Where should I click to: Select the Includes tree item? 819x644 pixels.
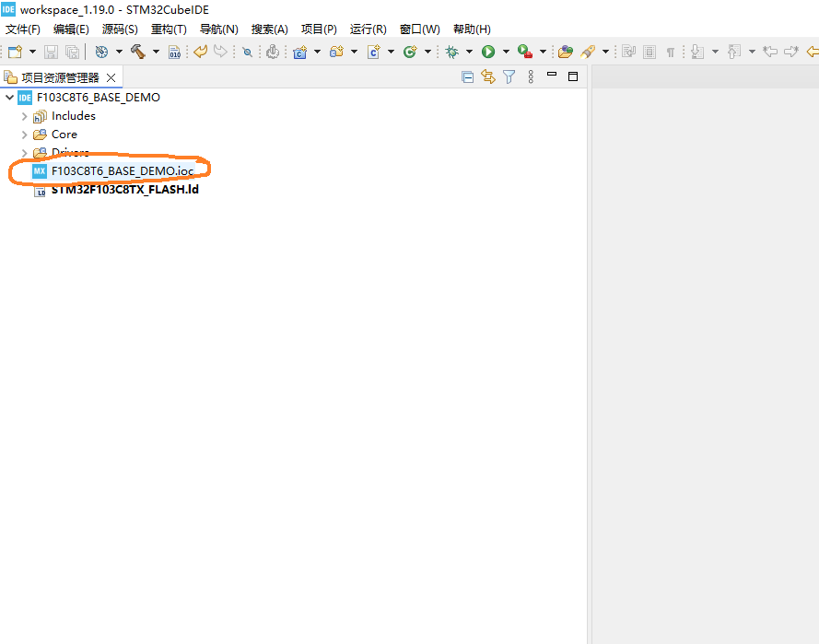click(73, 116)
